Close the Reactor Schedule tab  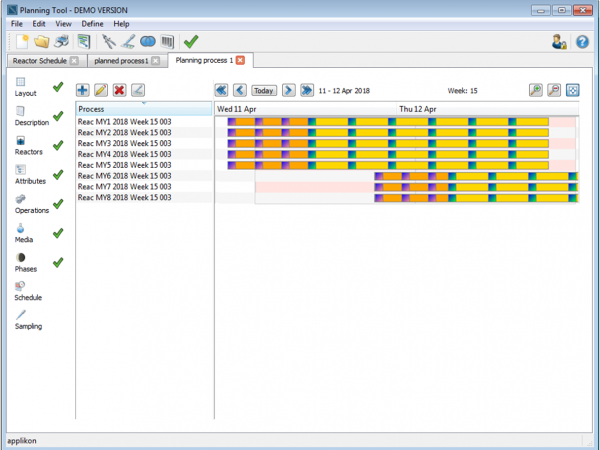point(74,61)
